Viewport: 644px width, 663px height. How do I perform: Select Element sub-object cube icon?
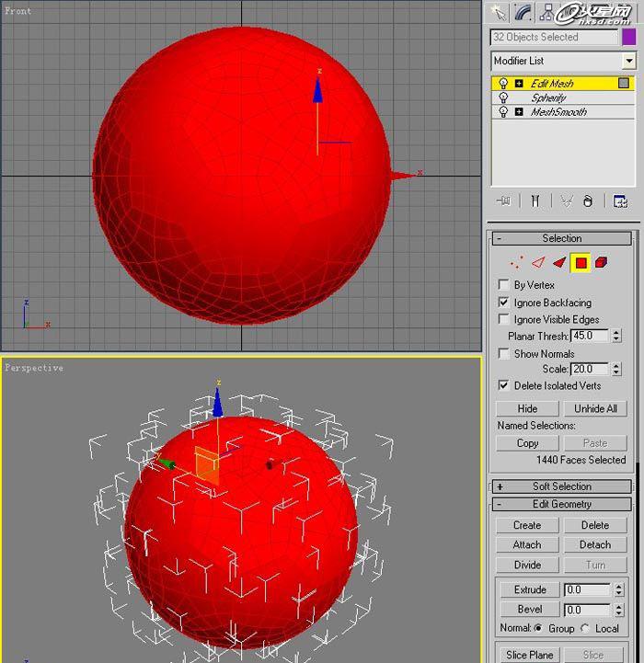pyautogui.click(x=602, y=263)
